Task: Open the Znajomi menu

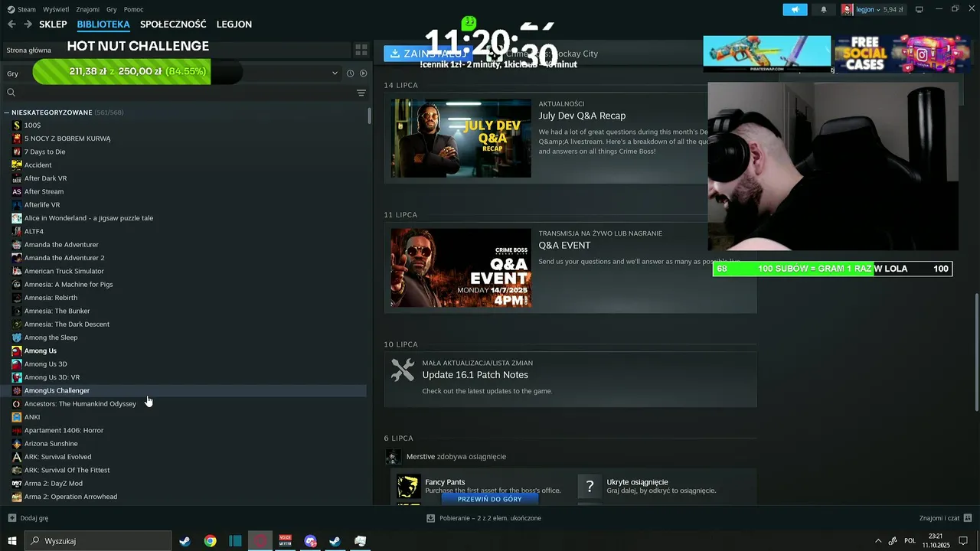Action: 88,9
